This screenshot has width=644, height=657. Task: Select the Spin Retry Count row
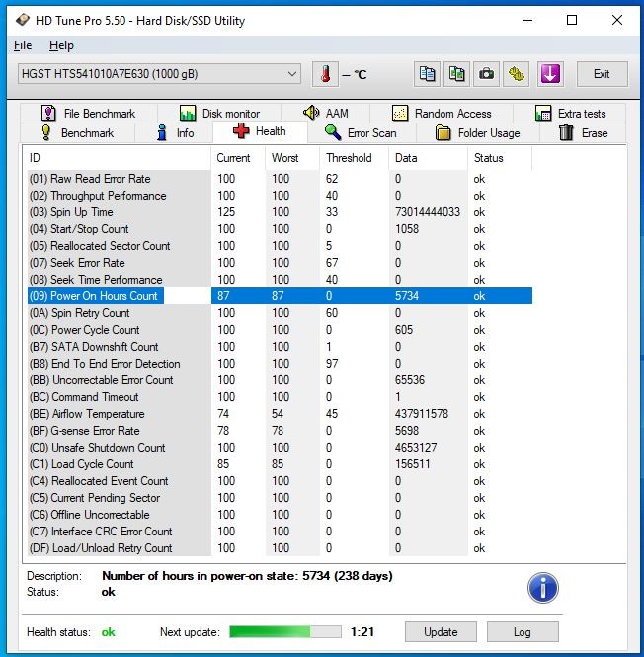pos(280,312)
